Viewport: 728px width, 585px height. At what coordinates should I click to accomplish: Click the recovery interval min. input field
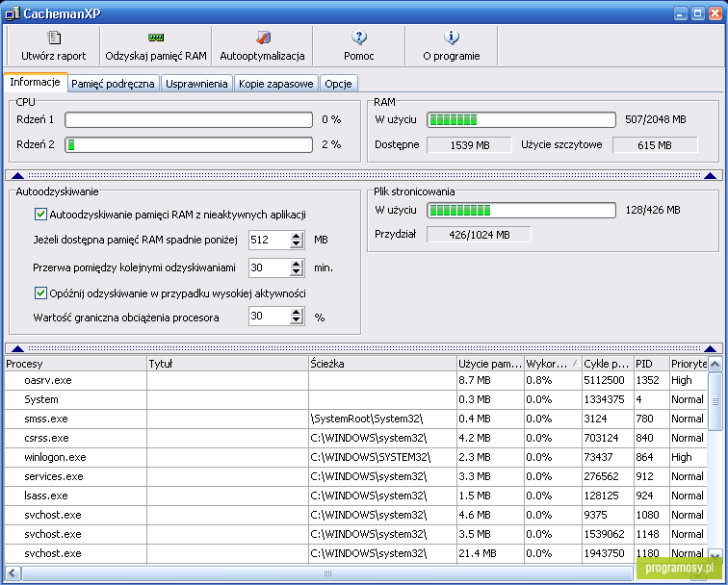click(270, 267)
